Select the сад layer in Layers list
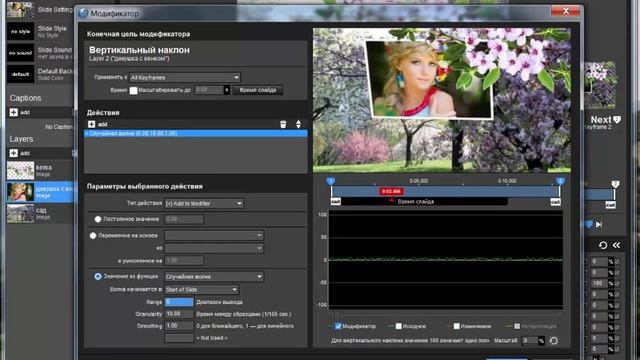This screenshot has width=640, height=360. (40, 213)
